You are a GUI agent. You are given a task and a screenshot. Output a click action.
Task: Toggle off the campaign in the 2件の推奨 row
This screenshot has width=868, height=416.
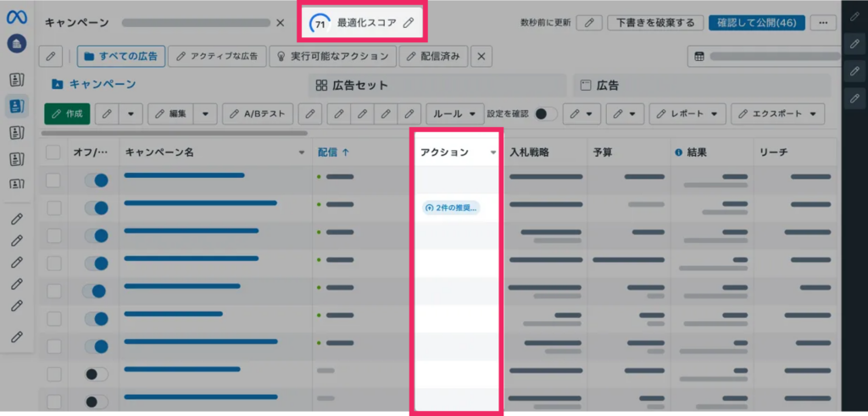(x=97, y=208)
